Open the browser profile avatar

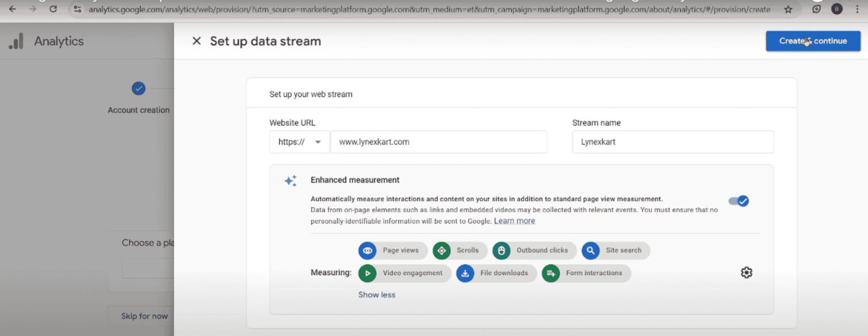pos(837,9)
